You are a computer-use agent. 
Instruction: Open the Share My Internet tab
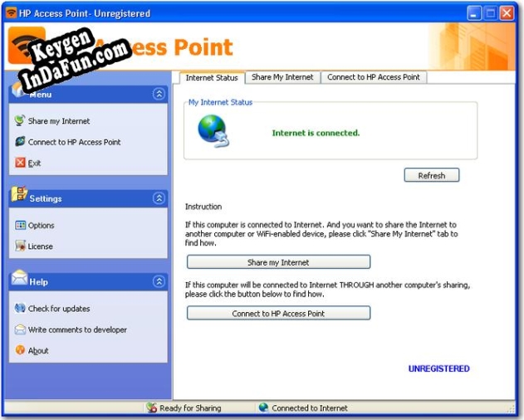[x=282, y=77]
